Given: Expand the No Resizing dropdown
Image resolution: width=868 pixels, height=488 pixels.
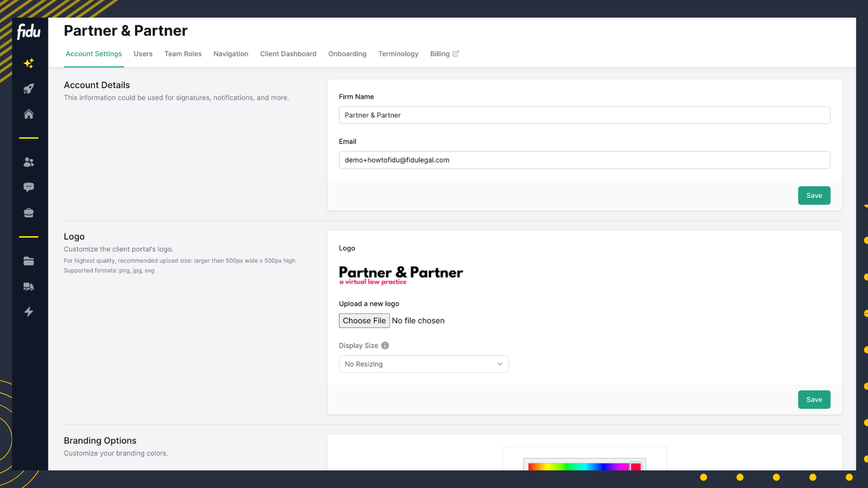Looking at the screenshot, I should click(x=424, y=364).
